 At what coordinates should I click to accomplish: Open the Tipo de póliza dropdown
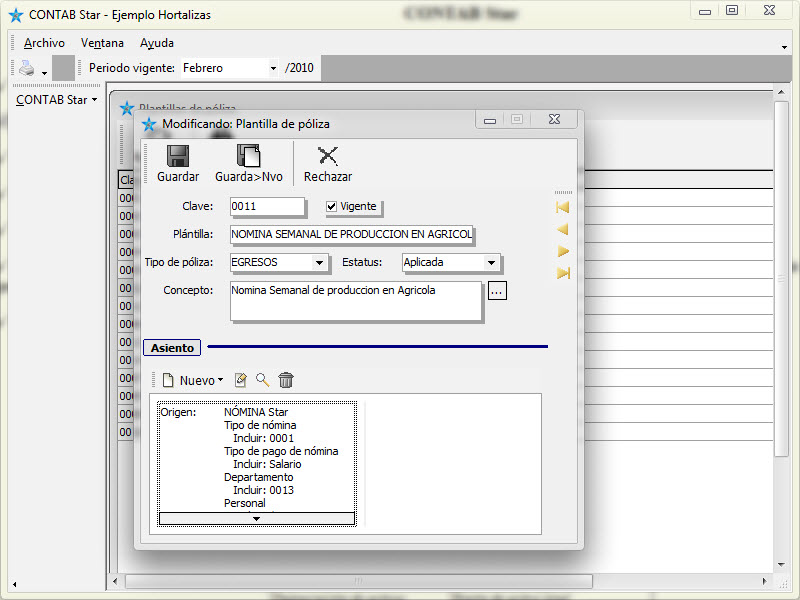pos(319,263)
